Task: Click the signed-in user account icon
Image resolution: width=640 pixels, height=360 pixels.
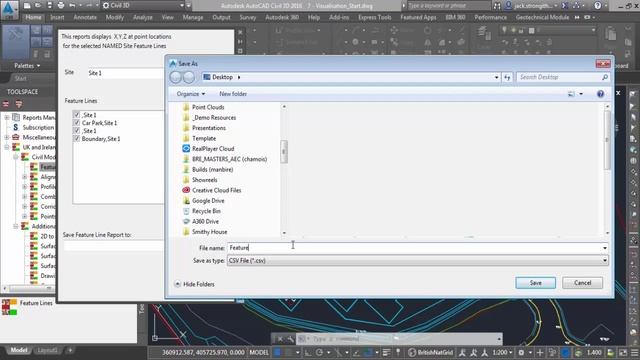Action: (x=509, y=6)
